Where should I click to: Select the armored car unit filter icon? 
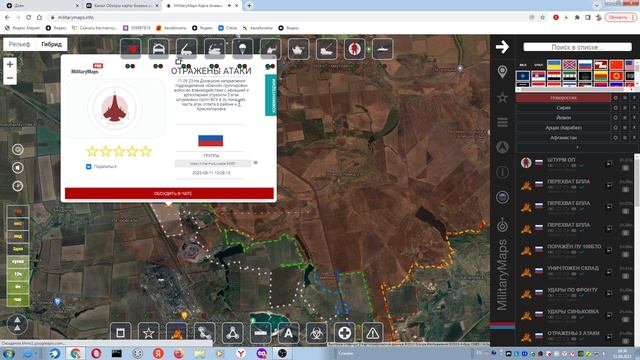tap(159, 49)
